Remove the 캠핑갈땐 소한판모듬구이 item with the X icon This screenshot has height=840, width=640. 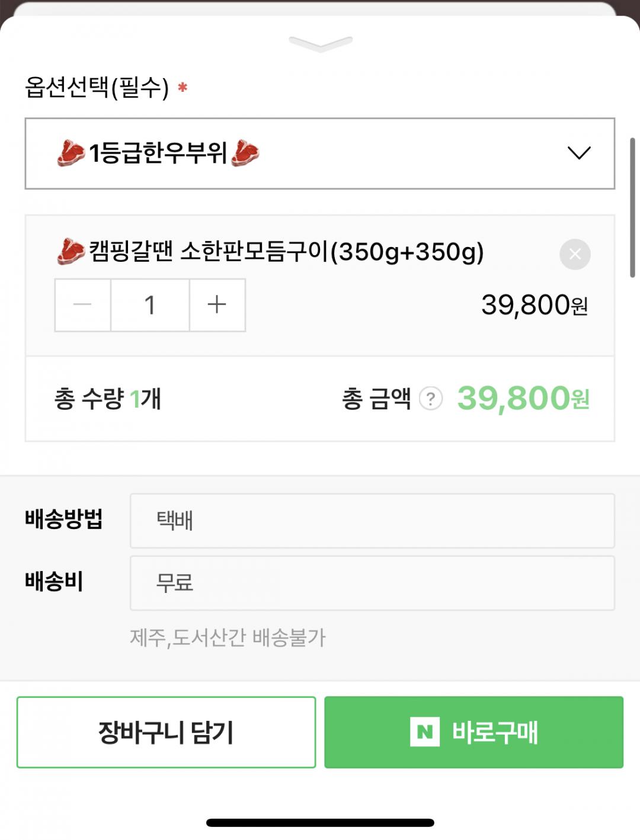point(575,254)
